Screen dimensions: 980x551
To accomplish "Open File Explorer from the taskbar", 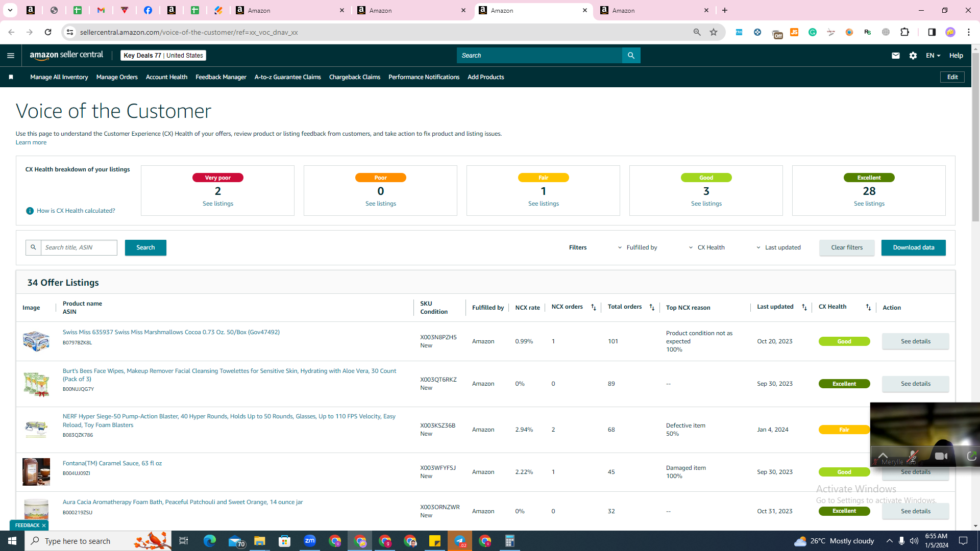I will pyautogui.click(x=260, y=541).
